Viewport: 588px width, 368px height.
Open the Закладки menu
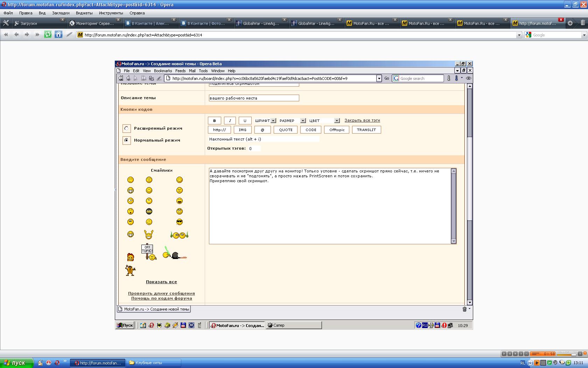pyautogui.click(x=61, y=13)
